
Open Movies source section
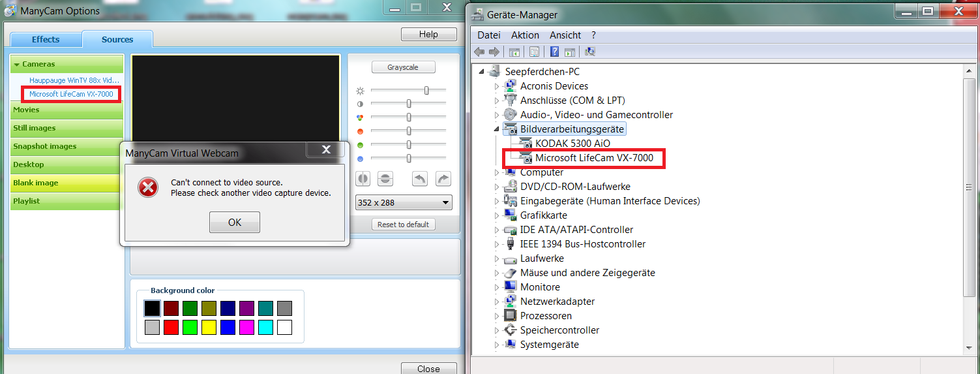[x=67, y=110]
